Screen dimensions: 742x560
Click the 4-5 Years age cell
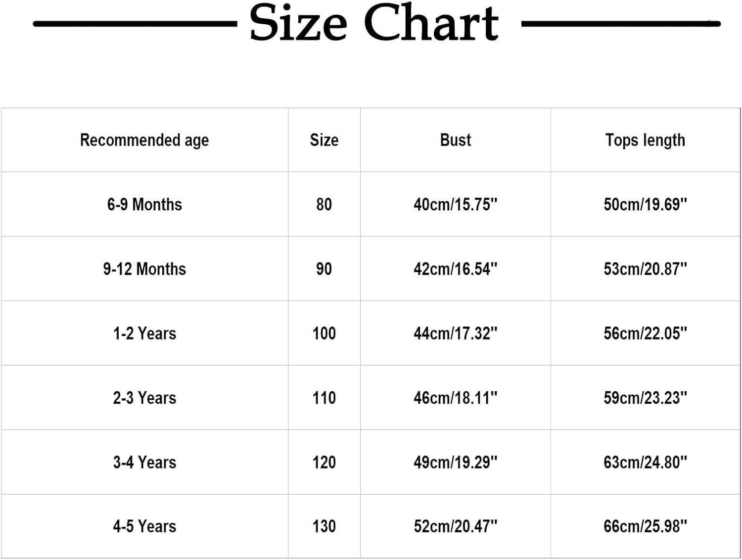point(144,526)
